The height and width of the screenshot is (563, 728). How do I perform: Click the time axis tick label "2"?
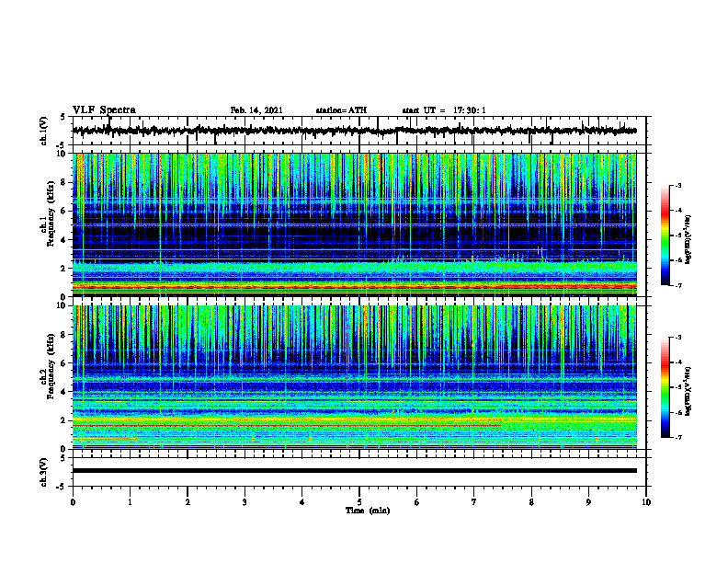188,502
